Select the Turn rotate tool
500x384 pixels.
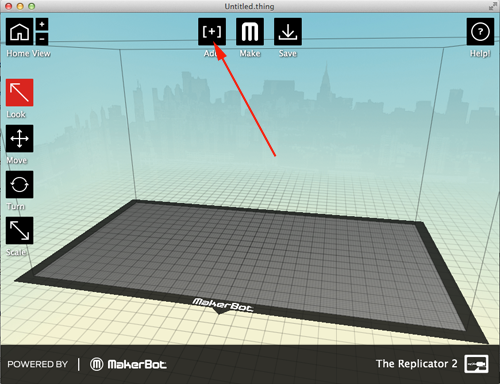click(19, 184)
